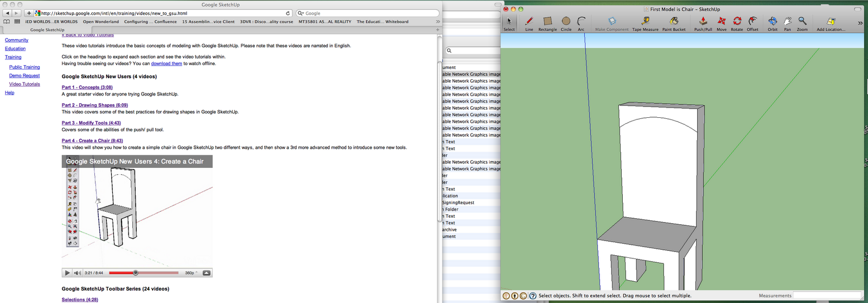
Task: Open the search magnifier dropdown in Google field
Action: 301,13
